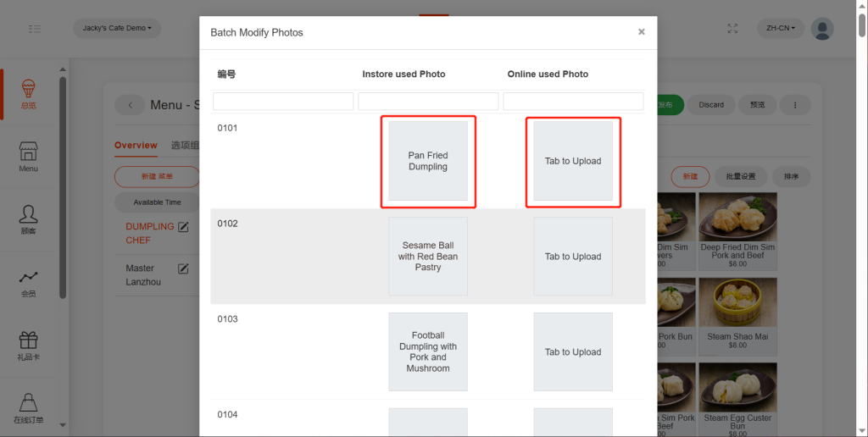Click the edit icon beside Master Lanzhou
Image resolution: width=868 pixels, height=437 pixels.
(182, 268)
